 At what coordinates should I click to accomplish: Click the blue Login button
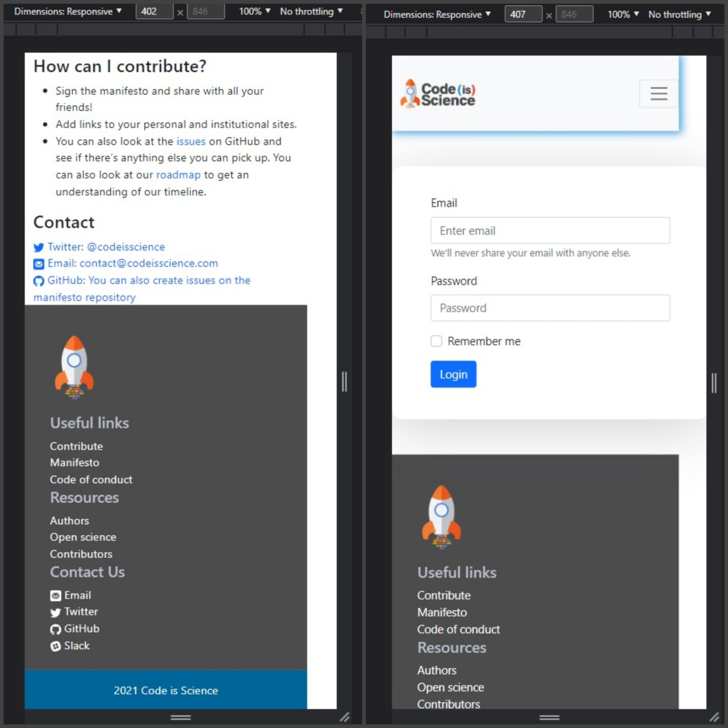(454, 374)
